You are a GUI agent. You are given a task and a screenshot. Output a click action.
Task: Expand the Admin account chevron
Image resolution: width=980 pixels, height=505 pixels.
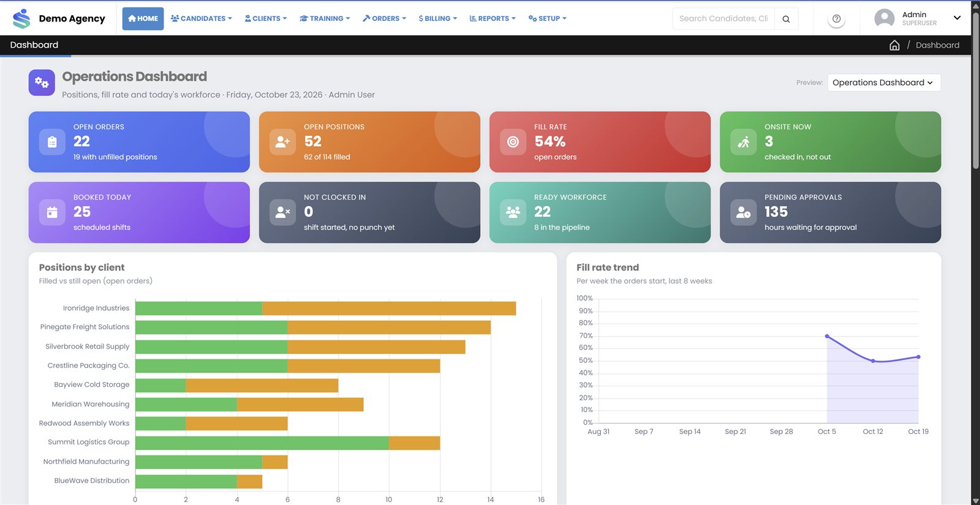pos(957,18)
